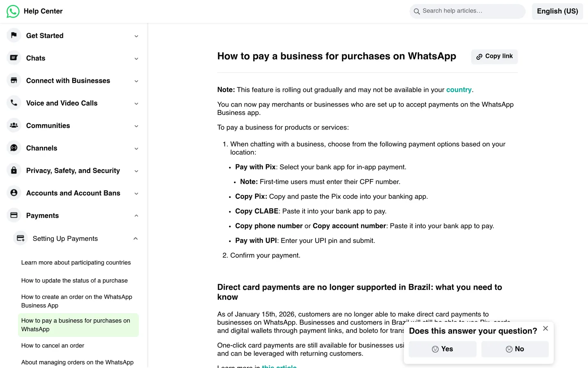Select the Channels icon
This screenshot has width=588, height=368.
click(x=13, y=148)
